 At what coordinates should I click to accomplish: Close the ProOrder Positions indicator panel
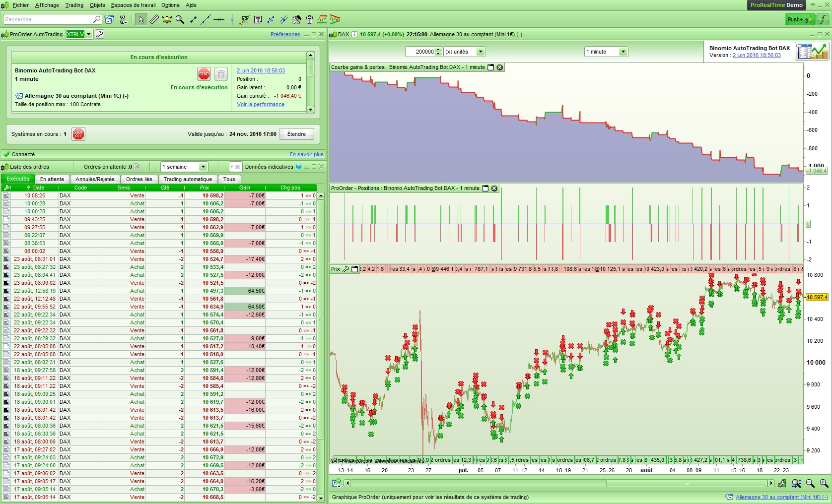(494, 189)
